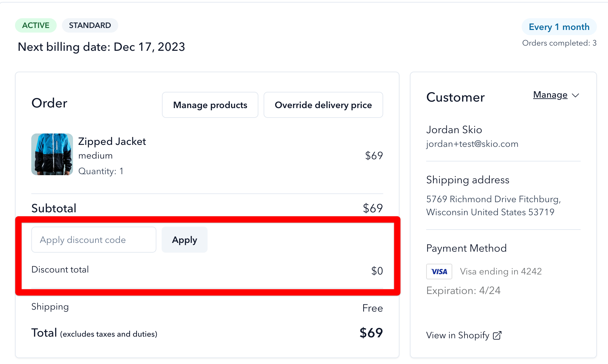The height and width of the screenshot is (364, 608).
Task: Click the customer email jordan+test@skio.com
Action: (472, 144)
